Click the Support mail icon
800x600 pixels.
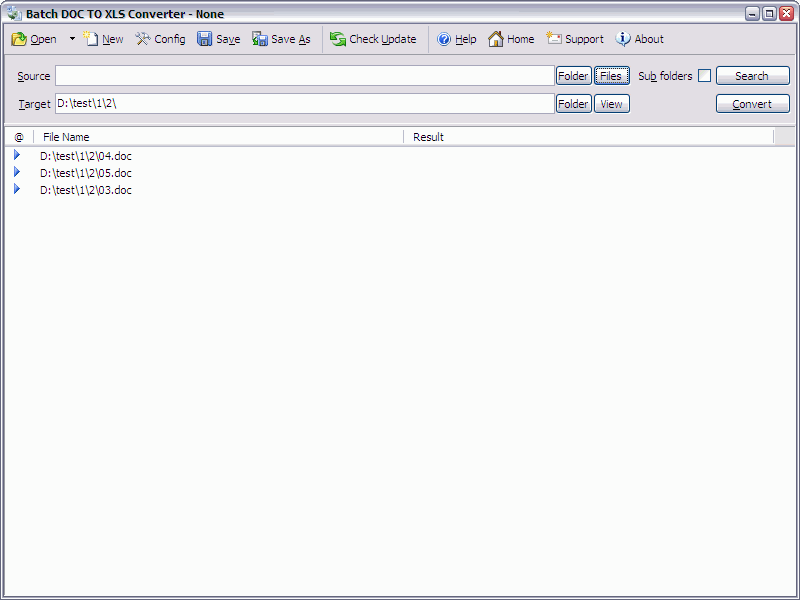tap(554, 39)
